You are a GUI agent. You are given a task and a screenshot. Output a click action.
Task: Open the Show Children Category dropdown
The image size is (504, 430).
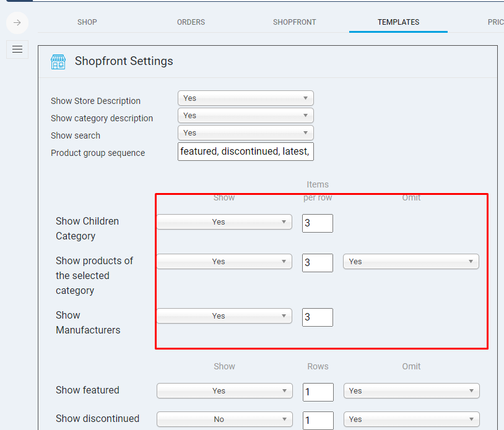[224, 222]
